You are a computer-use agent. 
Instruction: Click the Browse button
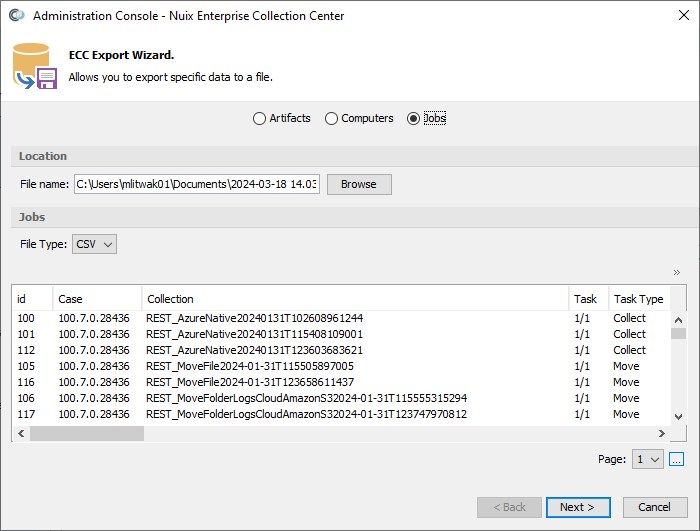[359, 184]
